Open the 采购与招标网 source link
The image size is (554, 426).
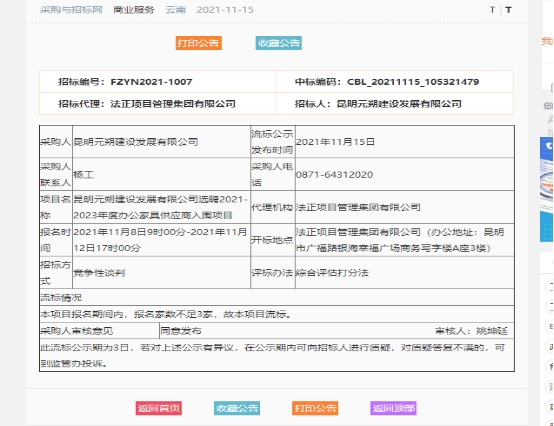[71, 10]
